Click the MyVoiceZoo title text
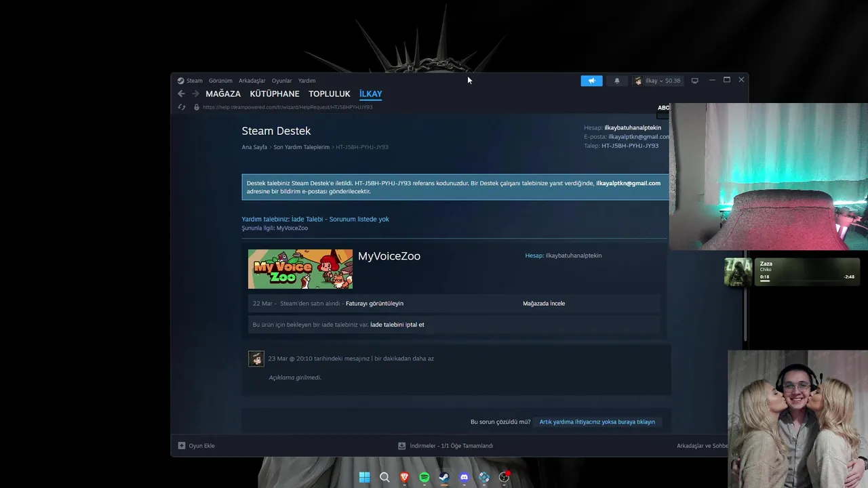 tap(389, 256)
